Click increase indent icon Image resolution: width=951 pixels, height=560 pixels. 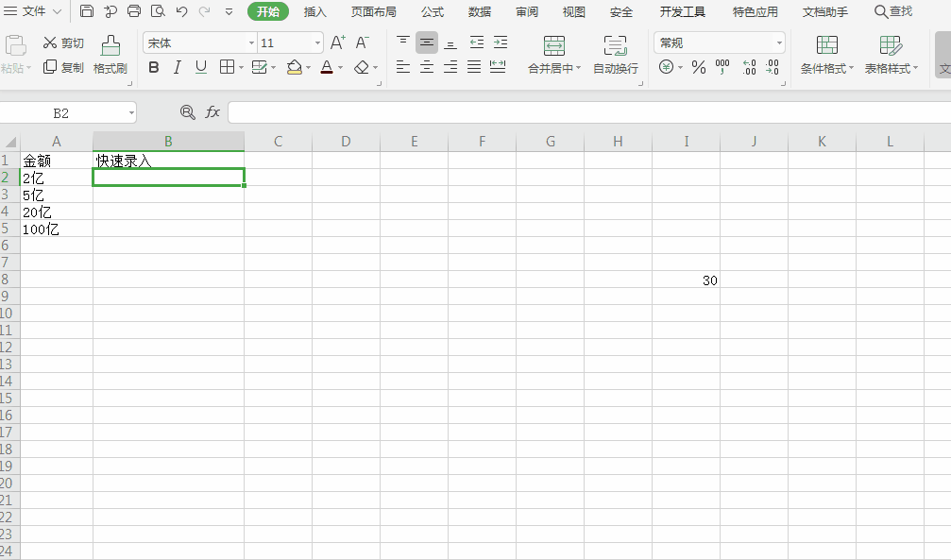(501, 42)
